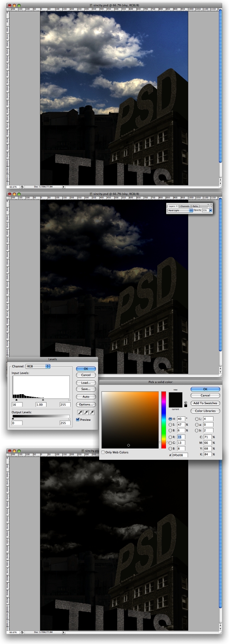Select the G green radio button
229x644 pixels.
[170, 443]
